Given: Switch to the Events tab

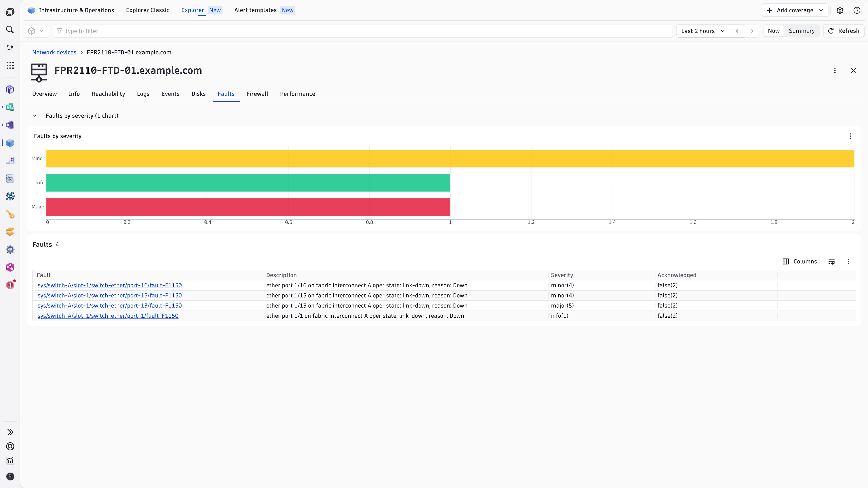Looking at the screenshot, I should coord(170,94).
